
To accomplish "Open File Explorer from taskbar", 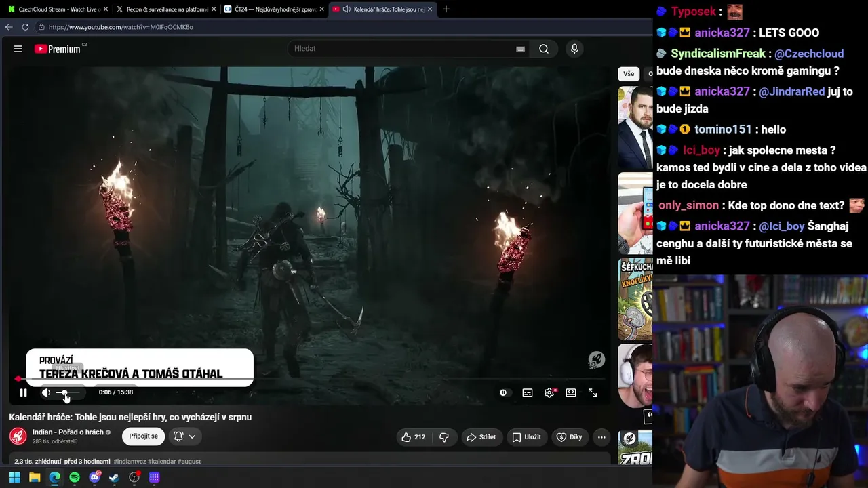I will coord(35,477).
